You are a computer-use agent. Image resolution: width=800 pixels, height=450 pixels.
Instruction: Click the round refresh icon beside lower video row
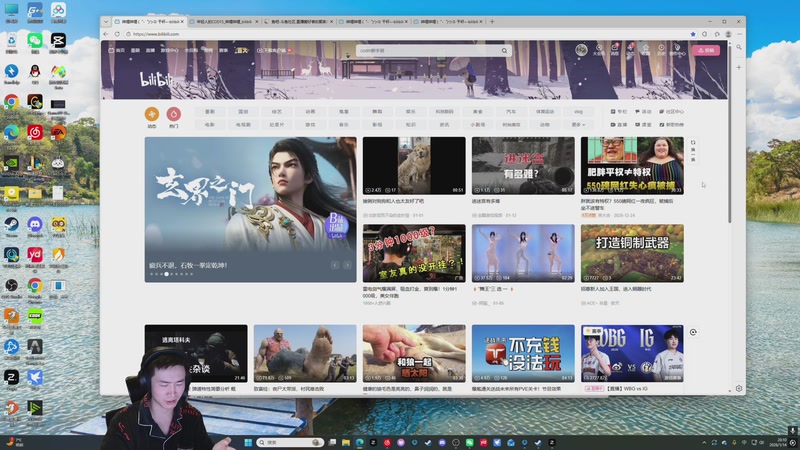(693, 332)
